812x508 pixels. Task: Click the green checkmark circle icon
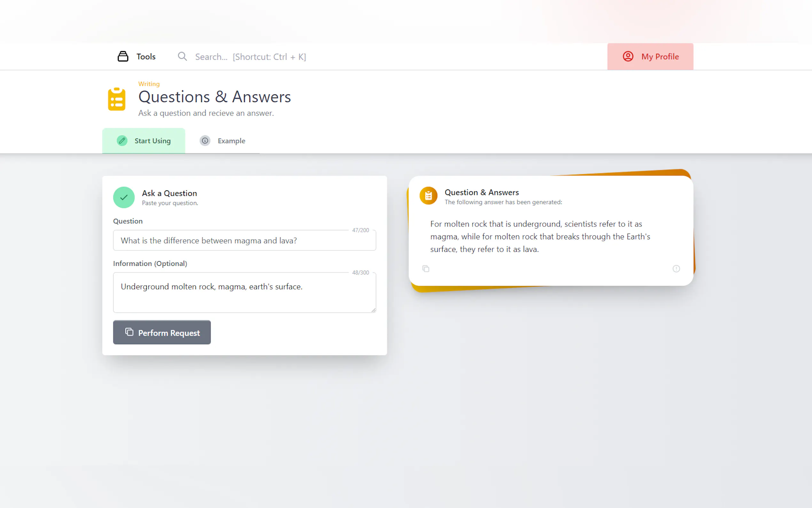coord(124,198)
